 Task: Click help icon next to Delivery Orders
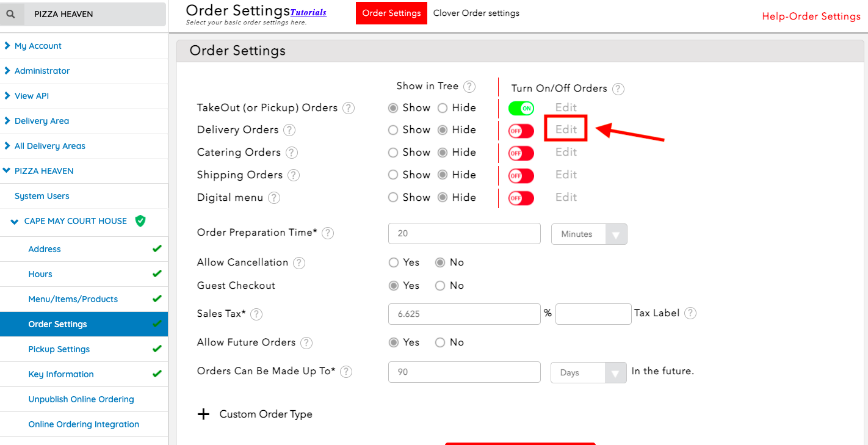click(x=289, y=130)
